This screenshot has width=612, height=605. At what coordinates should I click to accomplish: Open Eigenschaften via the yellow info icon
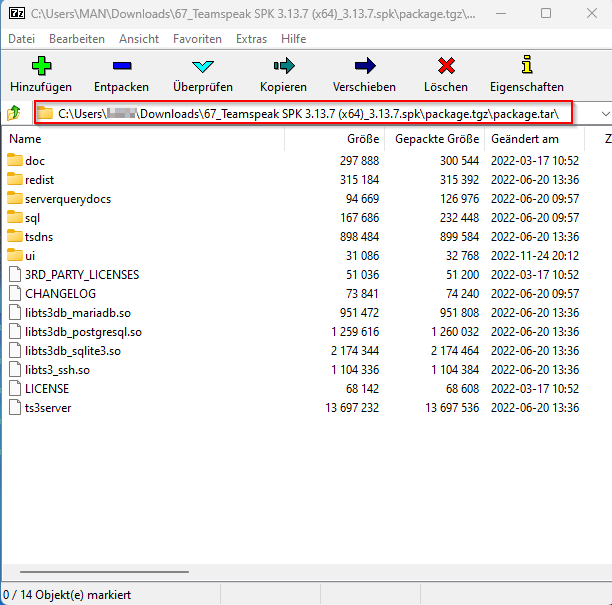(526, 66)
